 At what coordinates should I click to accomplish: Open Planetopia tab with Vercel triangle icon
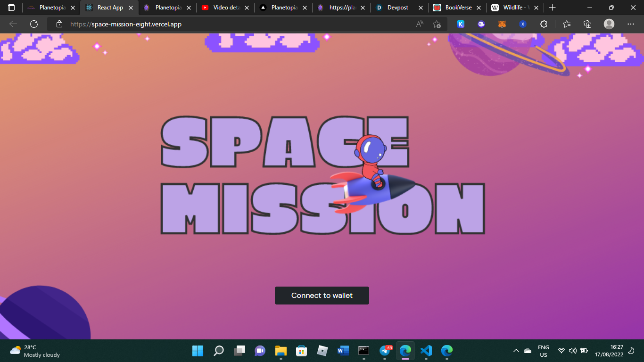coord(284,8)
